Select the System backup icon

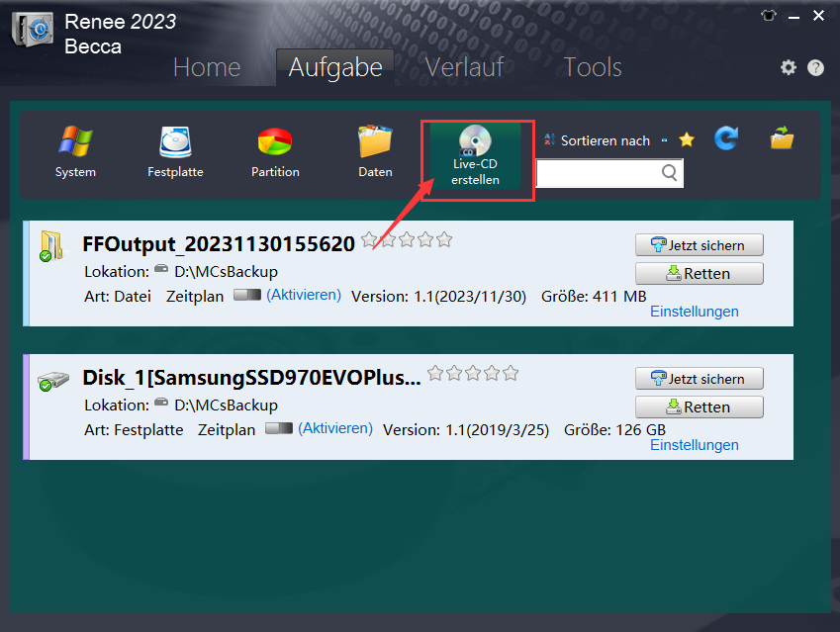[x=74, y=148]
